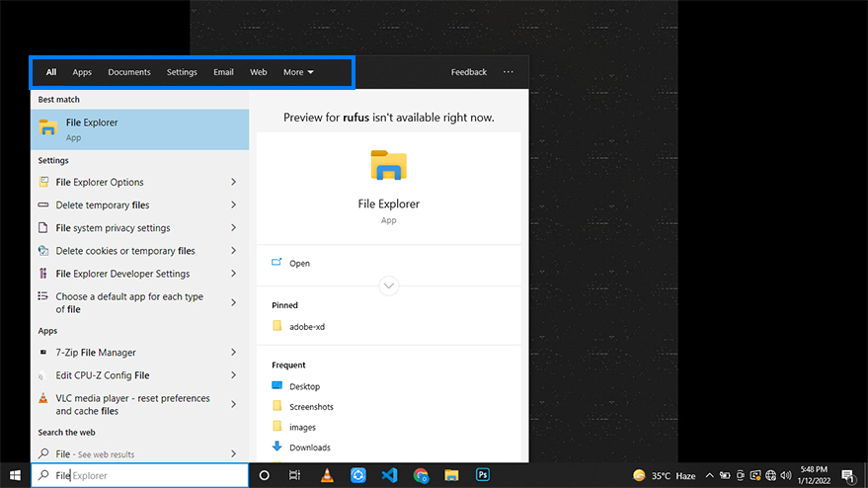Open the Cortana circle icon
This screenshot has height=488, width=868.
pos(264,475)
